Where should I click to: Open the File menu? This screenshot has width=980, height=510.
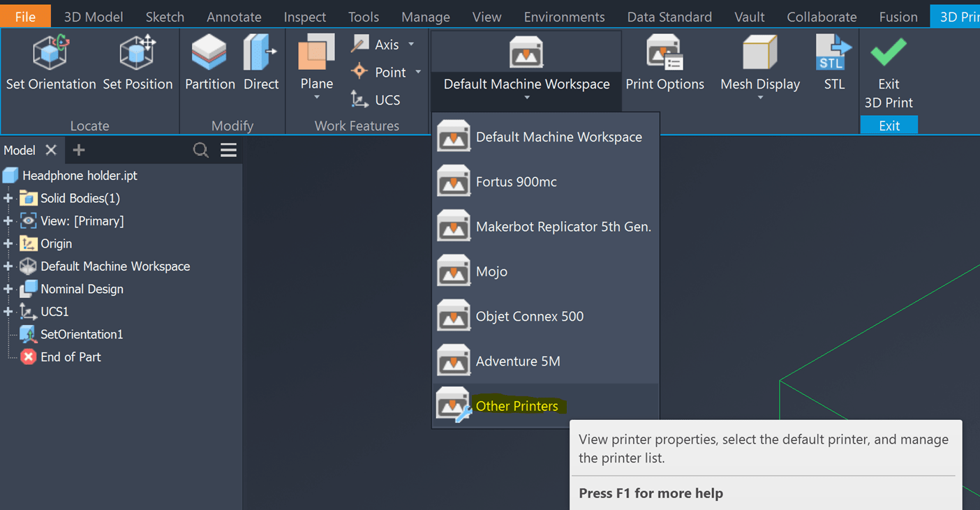point(25,17)
